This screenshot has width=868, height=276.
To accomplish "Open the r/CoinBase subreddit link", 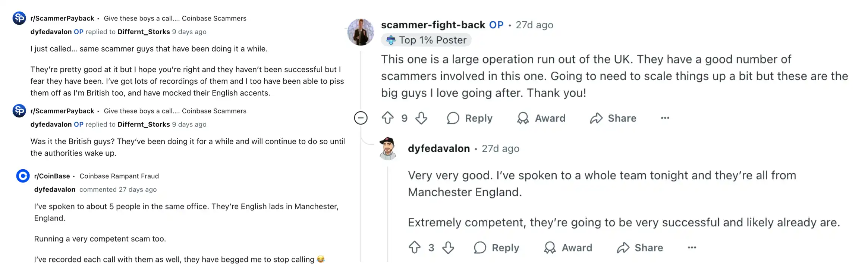I will click(52, 176).
